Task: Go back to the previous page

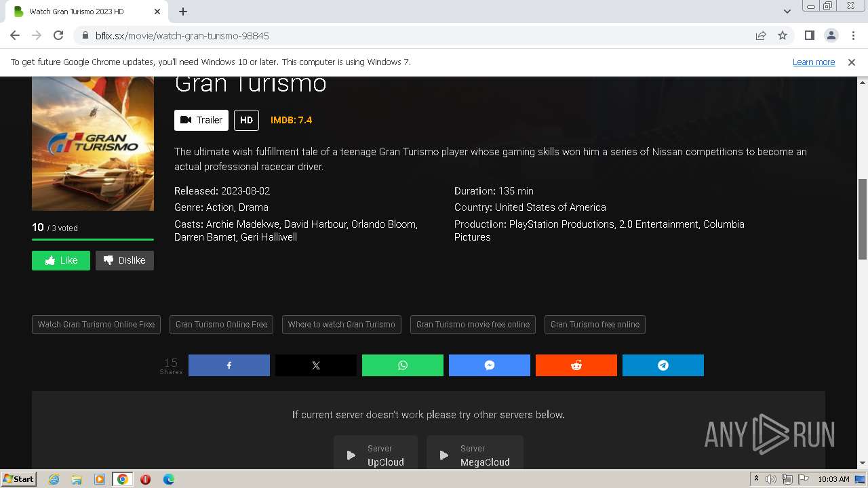Action: pos(15,35)
